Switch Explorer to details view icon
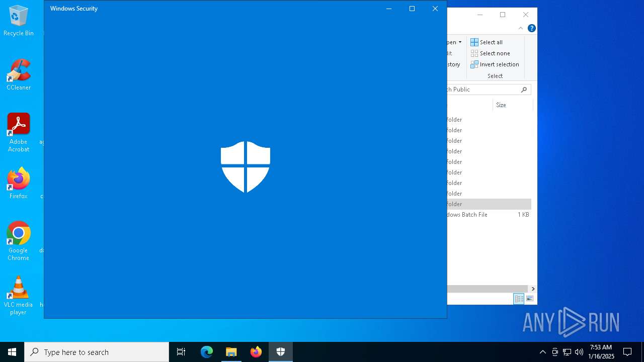The height and width of the screenshot is (362, 644). tap(519, 299)
